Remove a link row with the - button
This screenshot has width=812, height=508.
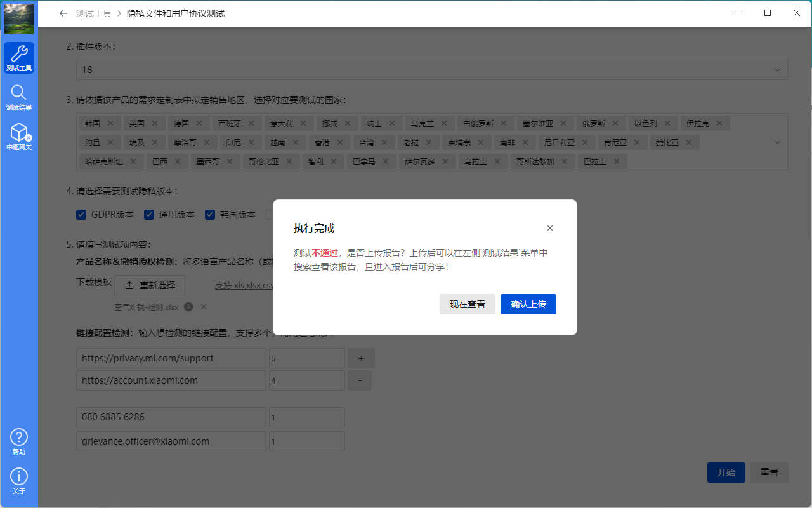click(360, 380)
